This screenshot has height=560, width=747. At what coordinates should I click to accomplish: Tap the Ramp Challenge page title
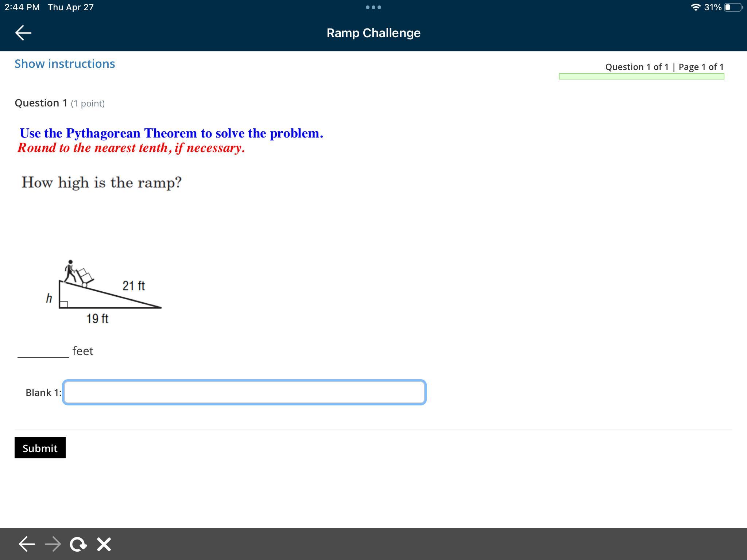click(x=373, y=33)
